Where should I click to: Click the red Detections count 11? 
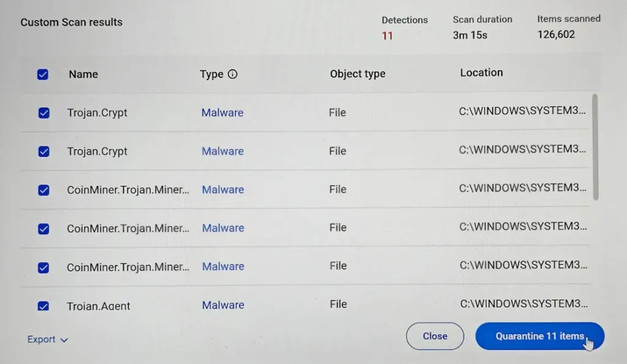(387, 35)
